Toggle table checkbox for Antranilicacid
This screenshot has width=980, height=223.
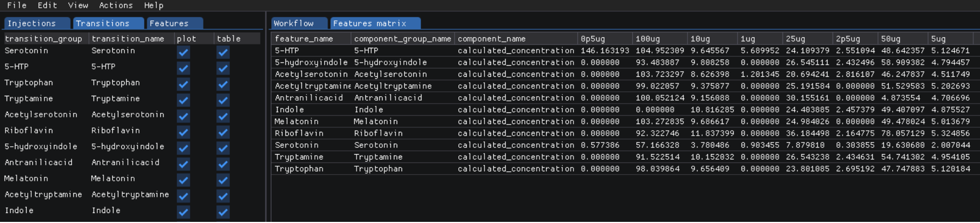223,165
